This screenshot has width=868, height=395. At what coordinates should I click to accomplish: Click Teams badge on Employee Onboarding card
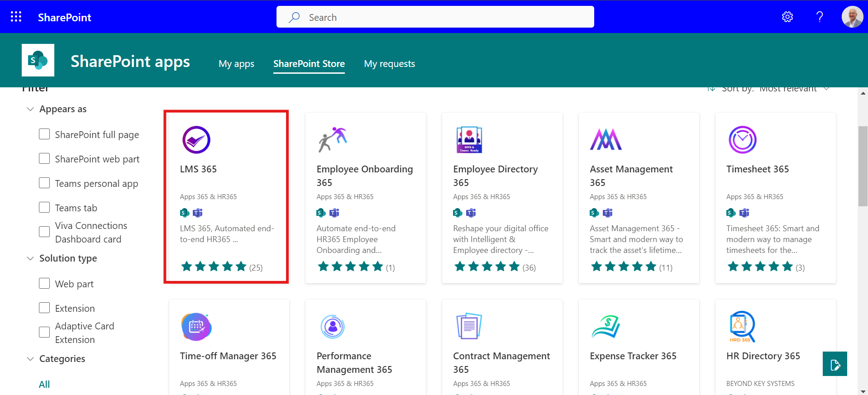pyautogui.click(x=334, y=213)
